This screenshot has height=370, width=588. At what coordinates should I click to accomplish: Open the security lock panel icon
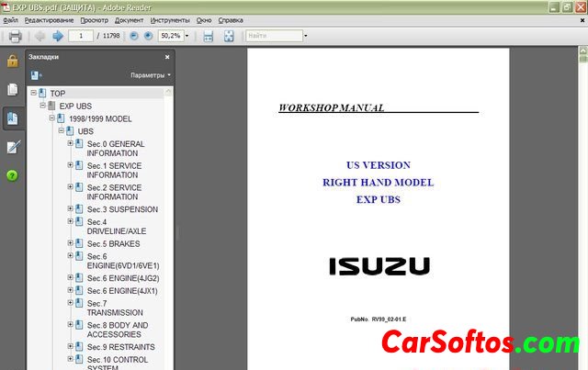click(13, 62)
